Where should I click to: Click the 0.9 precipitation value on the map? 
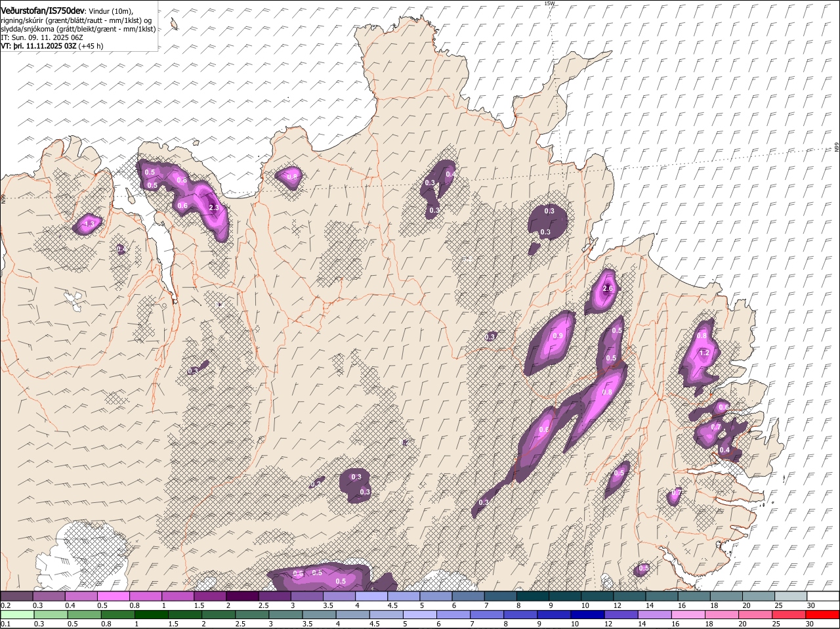point(558,336)
